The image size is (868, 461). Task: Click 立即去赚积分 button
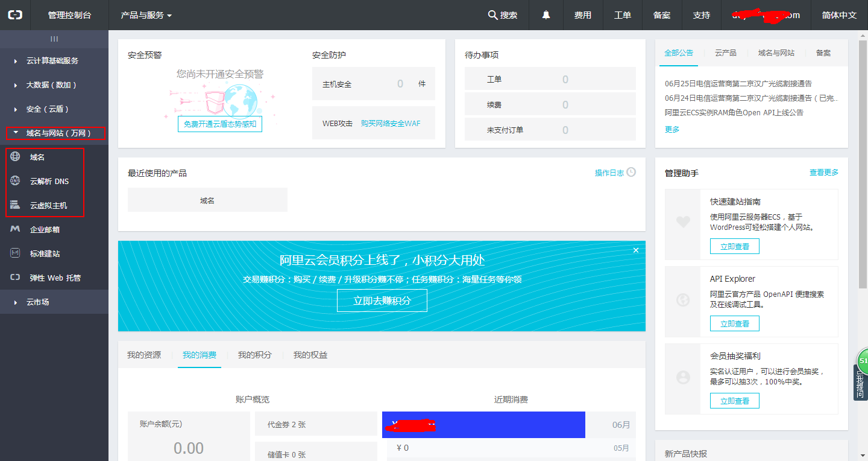coord(382,300)
